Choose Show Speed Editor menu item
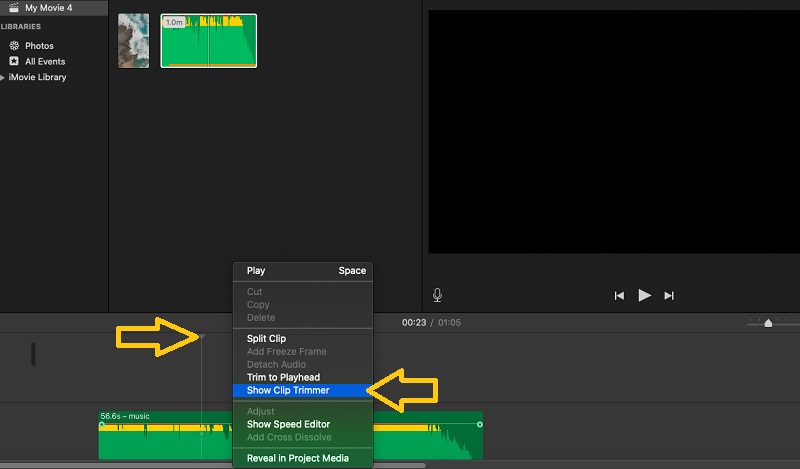Viewport: 800px width, 469px height. click(x=303, y=424)
